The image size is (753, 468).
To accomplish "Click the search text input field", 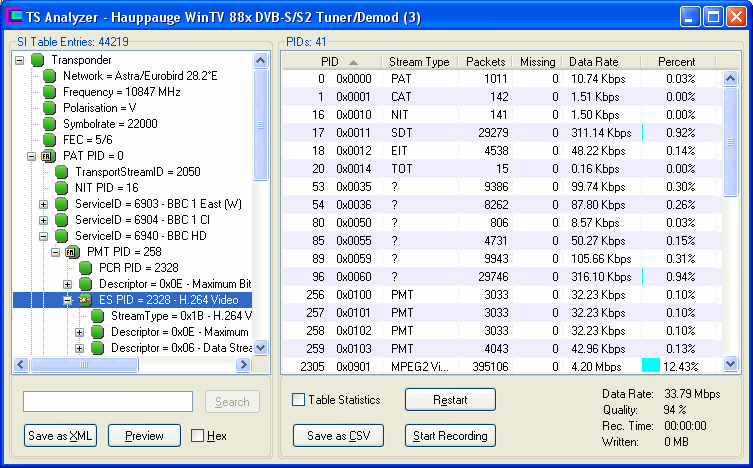I will pos(108,401).
